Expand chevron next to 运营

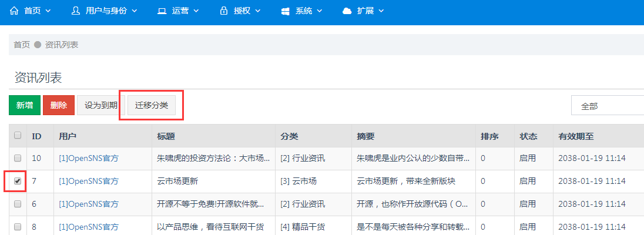196,11
